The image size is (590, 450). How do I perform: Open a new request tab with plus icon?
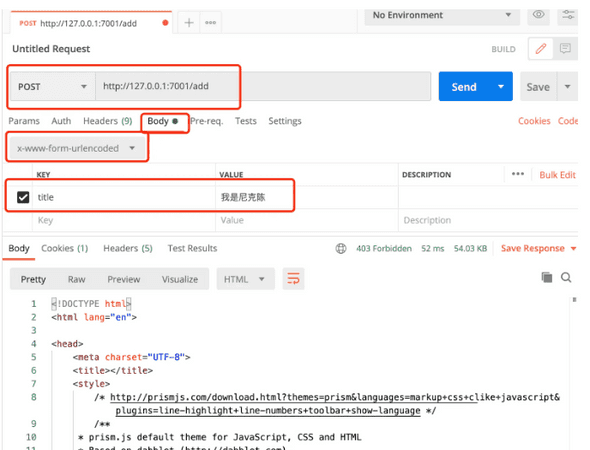pos(189,23)
